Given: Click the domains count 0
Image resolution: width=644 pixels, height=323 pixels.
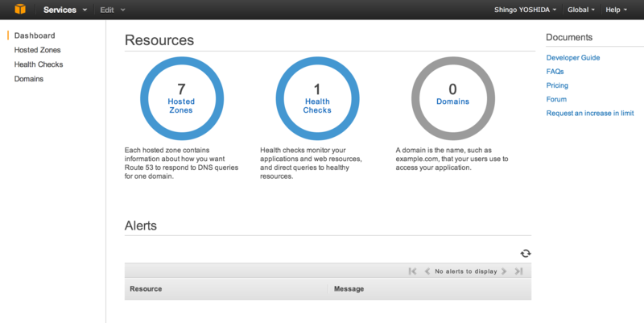Looking at the screenshot, I should [x=452, y=89].
